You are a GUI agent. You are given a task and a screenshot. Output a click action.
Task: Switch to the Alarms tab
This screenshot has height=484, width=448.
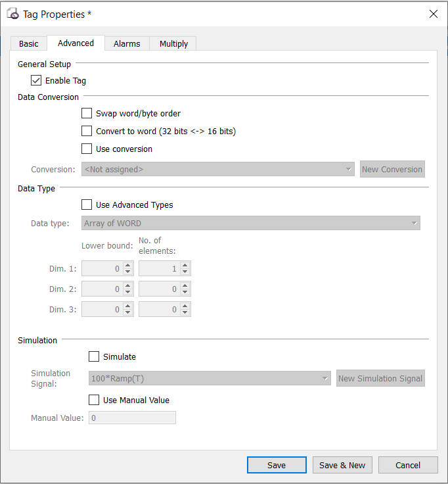tap(127, 43)
